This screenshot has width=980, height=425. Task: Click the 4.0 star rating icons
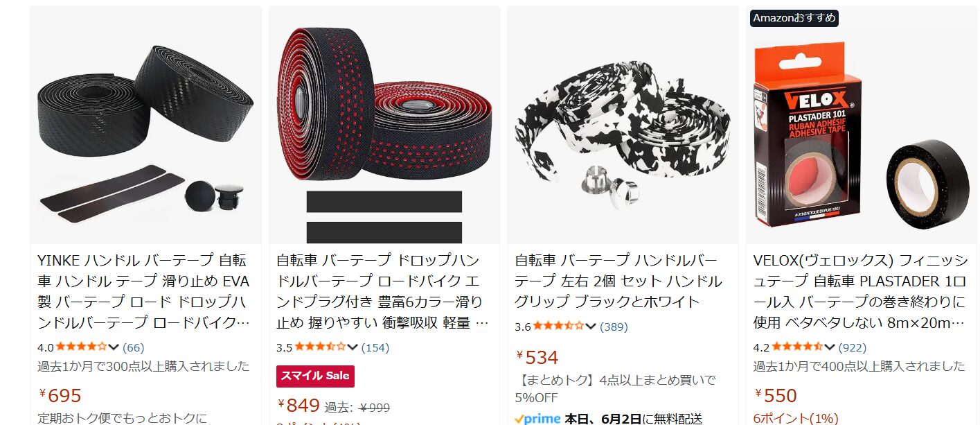(81, 347)
